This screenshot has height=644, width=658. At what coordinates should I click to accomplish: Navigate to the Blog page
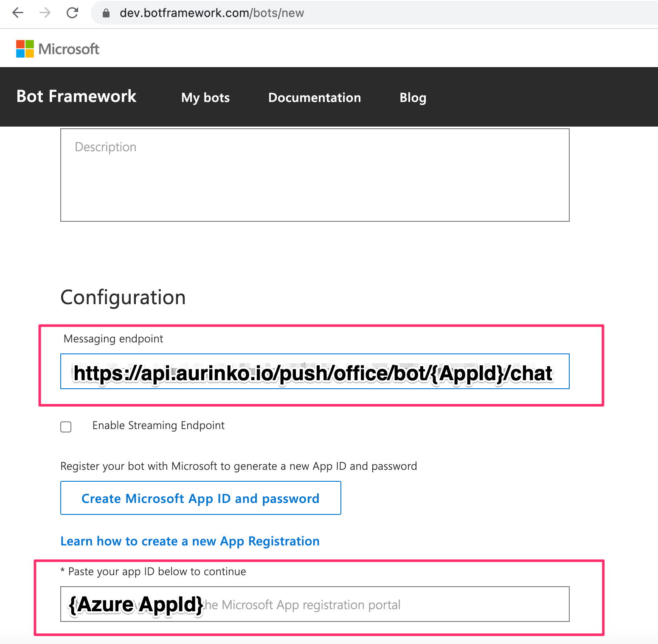coord(413,98)
